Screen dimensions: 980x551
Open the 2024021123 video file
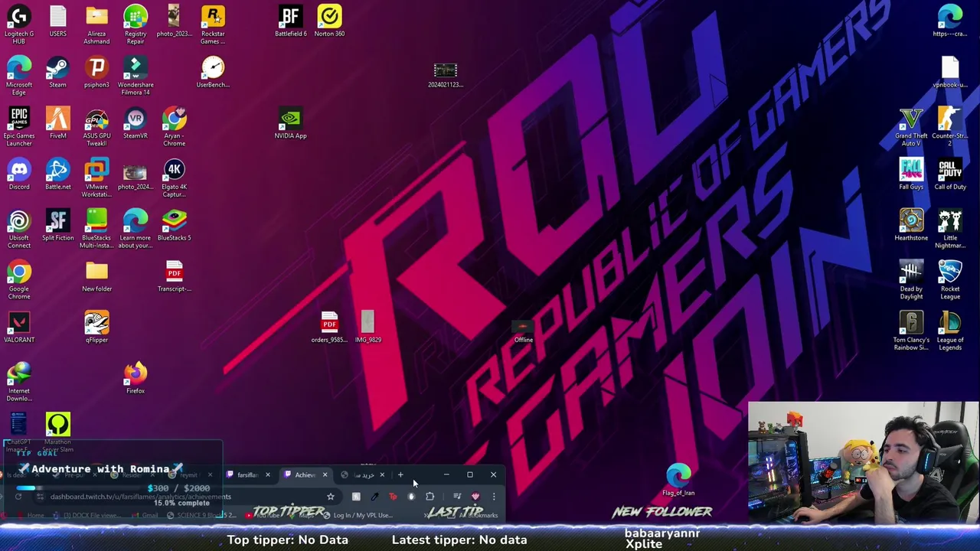point(445,76)
